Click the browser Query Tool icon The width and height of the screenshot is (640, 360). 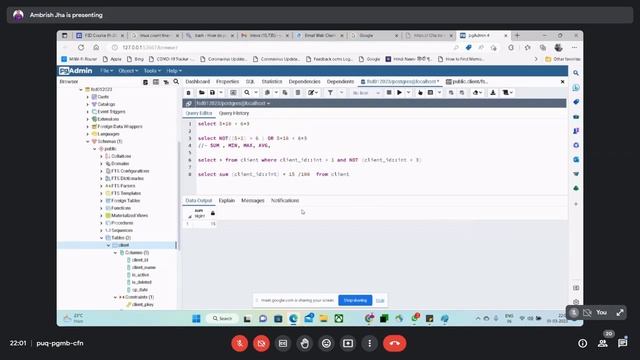(x=145, y=82)
